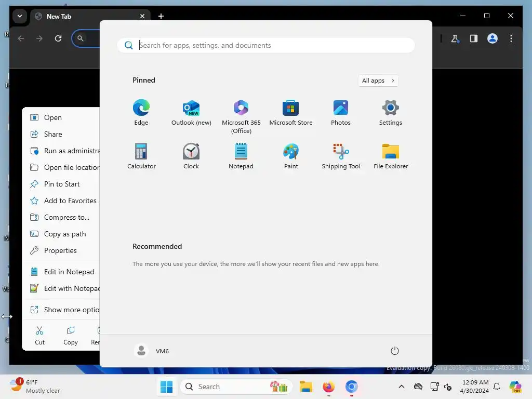Choose Open file location menu entry
Screen dimensions: 532x399
click(x=61, y=167)
